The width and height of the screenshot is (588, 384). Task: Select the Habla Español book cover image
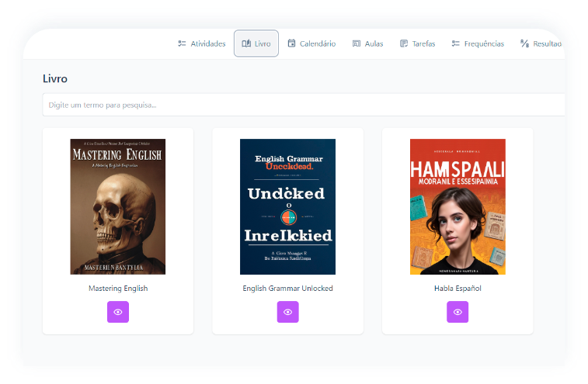458,206
